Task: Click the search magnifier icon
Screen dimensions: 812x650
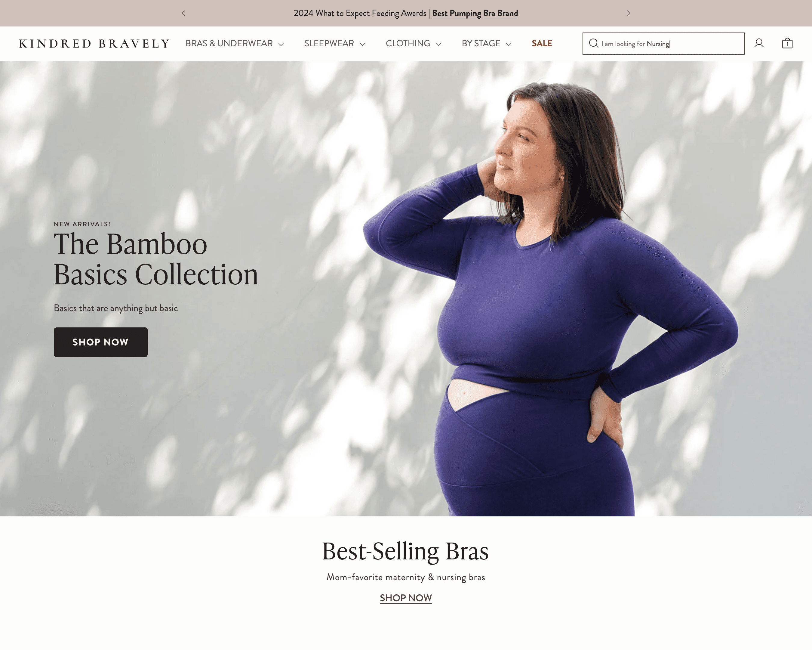Action: pos(593,43)
